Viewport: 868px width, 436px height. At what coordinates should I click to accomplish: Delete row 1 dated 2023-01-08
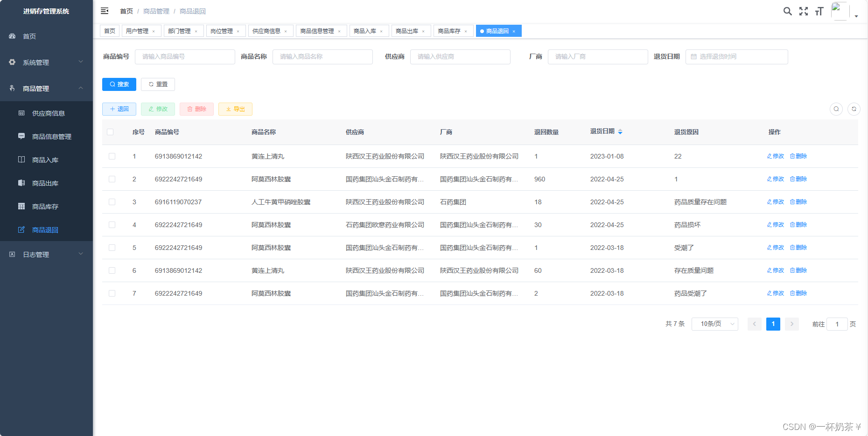(798, 156)
